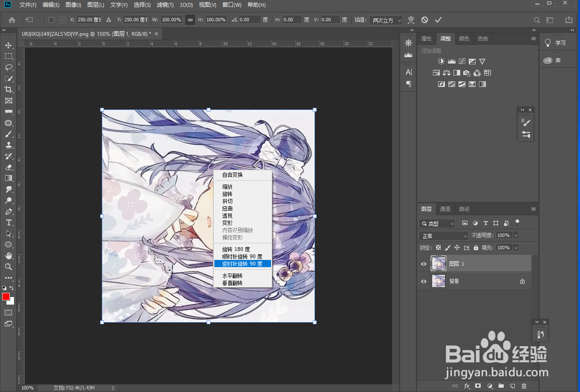Image resolution: width=580 pixels, height=392 pixels.
Task: Select the Lasso tool
Action: pyautogui.click(x=9, y=67)
